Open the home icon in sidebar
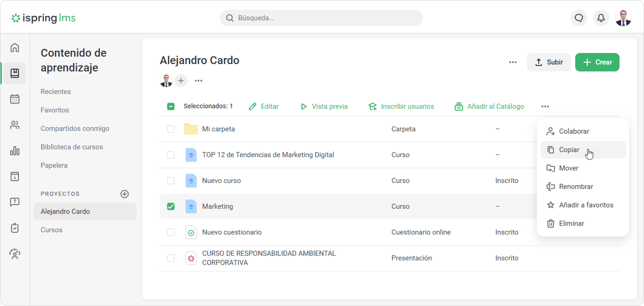This screenshot has width=644, height=306. [x=15, y=47]
